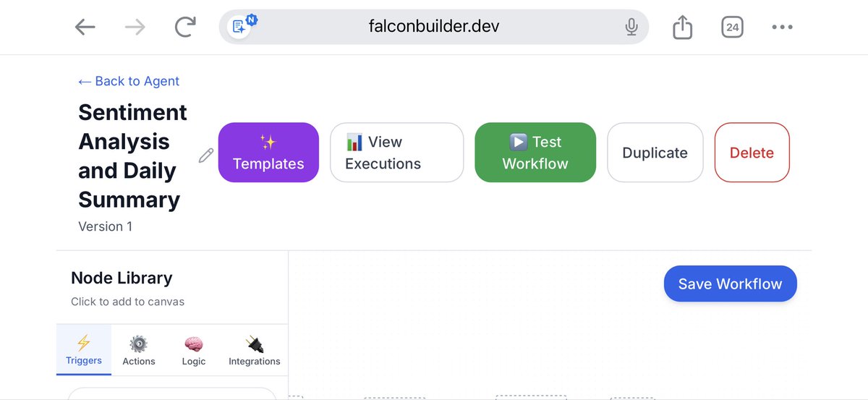Screen dimensions: 868x400
Task: Go back with the browser back arrow
Action: tap(85, 27)
